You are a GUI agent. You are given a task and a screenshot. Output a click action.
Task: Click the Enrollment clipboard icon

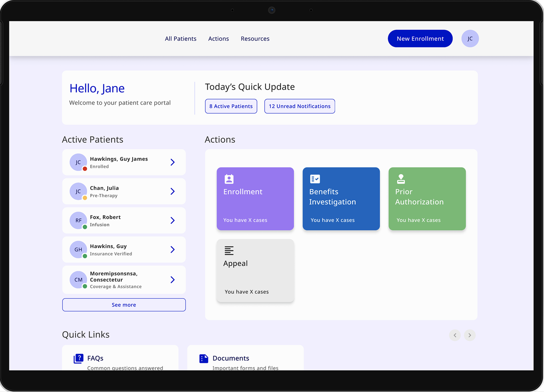click(229, 179)
